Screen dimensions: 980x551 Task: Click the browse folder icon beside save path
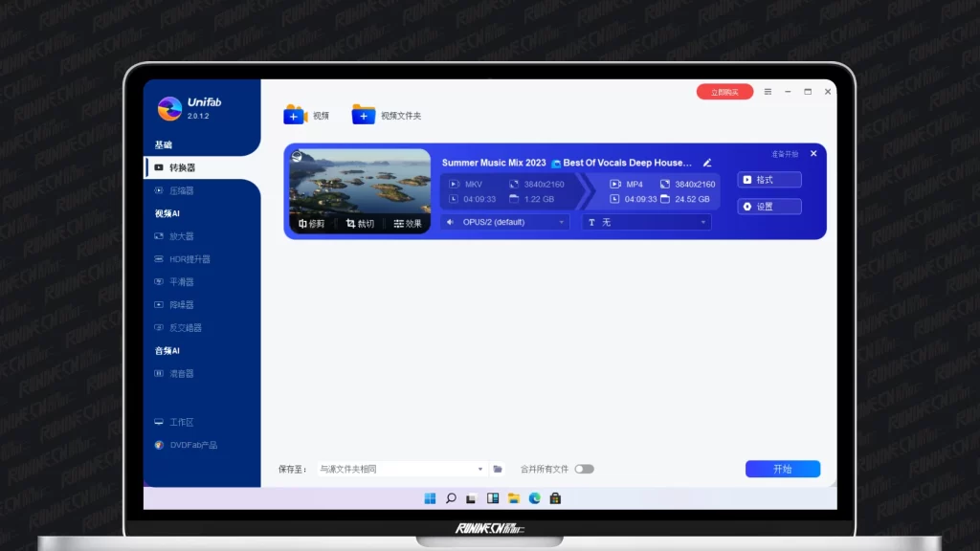(498, 470)
